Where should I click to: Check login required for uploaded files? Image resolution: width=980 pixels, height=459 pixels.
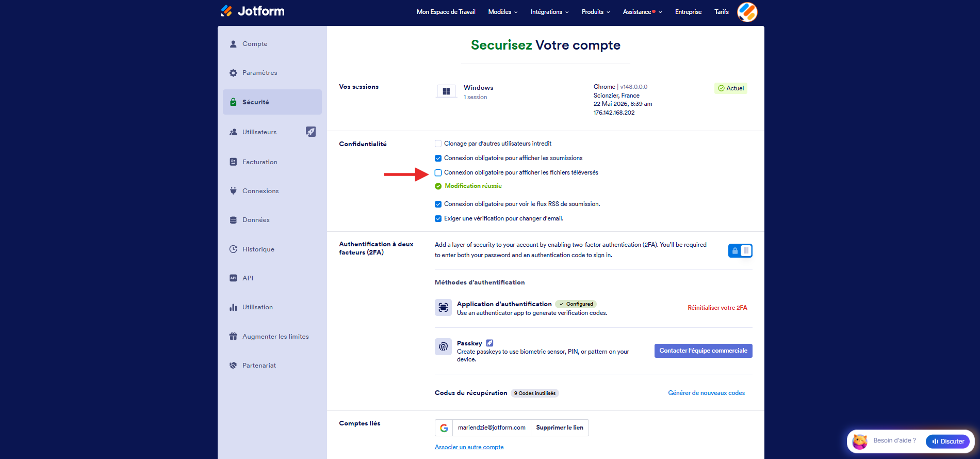438,172
